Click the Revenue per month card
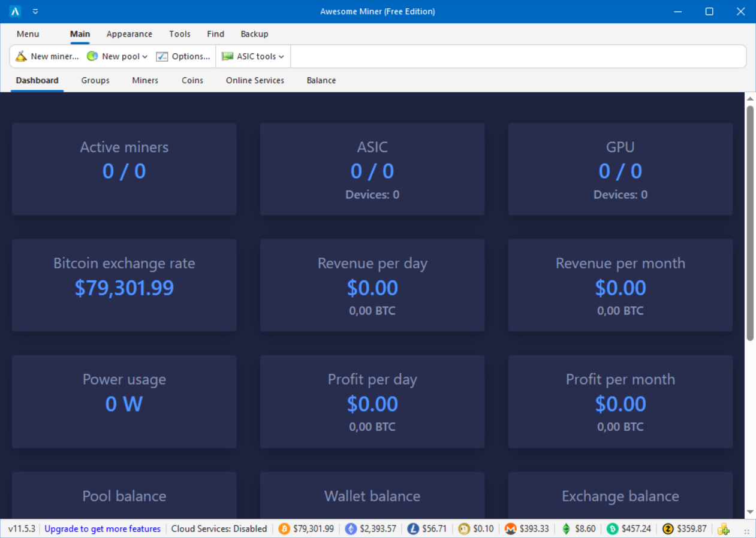The image size is (756, 538). (x=621, y=285)
